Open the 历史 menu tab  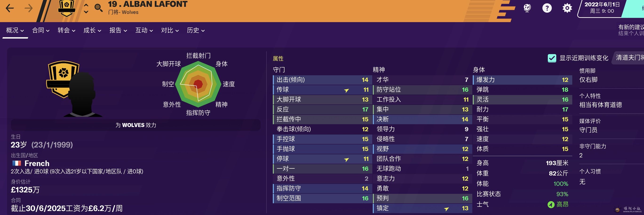click(195, 31)
